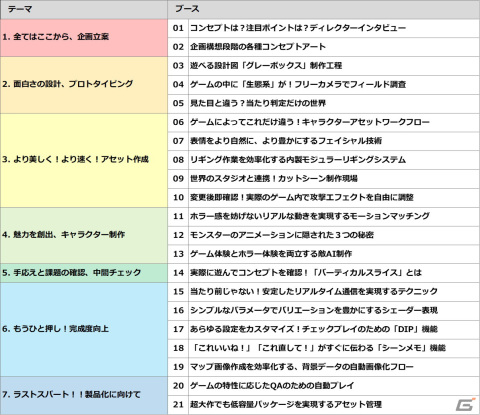Click booth title 'あらゆる設定をカスタマイズ！チェックプレイのための「DIP」機能'
The width and height of the screenshot is (480, 415).
click(314, 329)
